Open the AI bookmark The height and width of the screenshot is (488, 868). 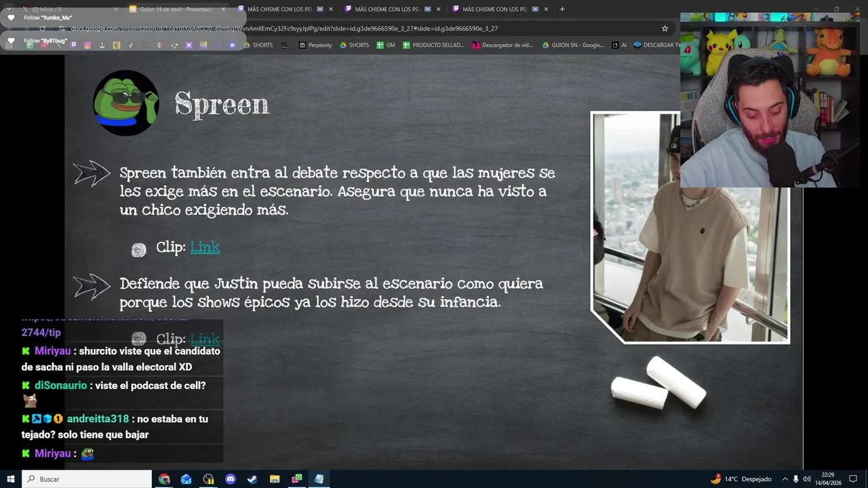click(x=619, y=45)
